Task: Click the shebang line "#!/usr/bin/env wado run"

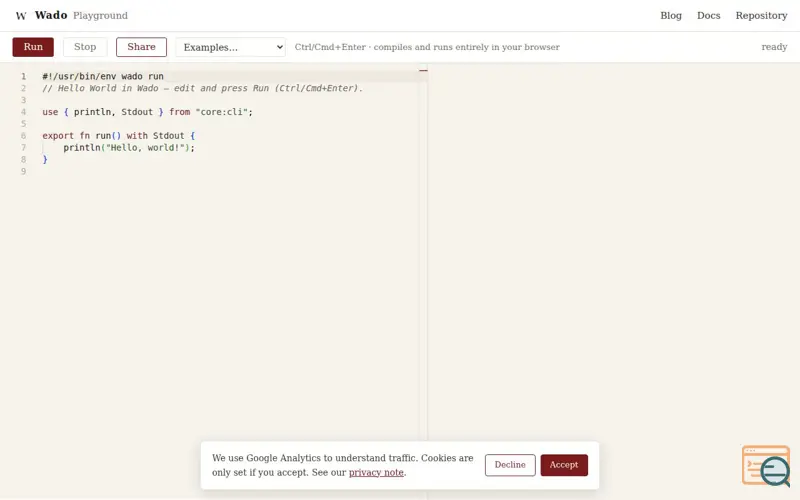Action: [x=103, y=76]
